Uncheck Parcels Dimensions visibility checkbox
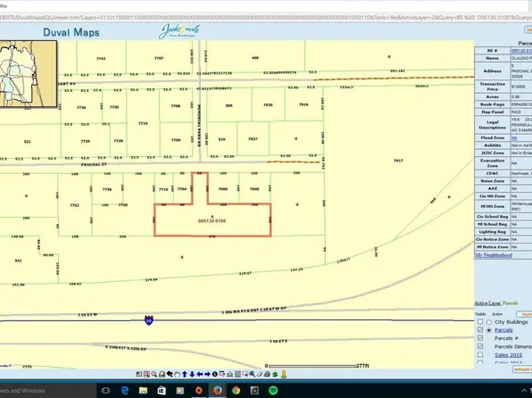The height and width of the screenshot is (398, 532). point(480,346)
